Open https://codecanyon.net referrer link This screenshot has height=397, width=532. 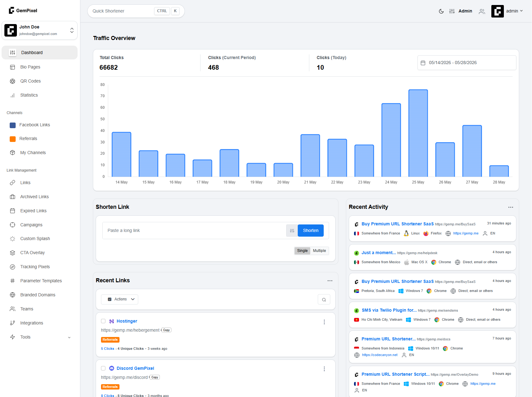(x=380, y=355)
